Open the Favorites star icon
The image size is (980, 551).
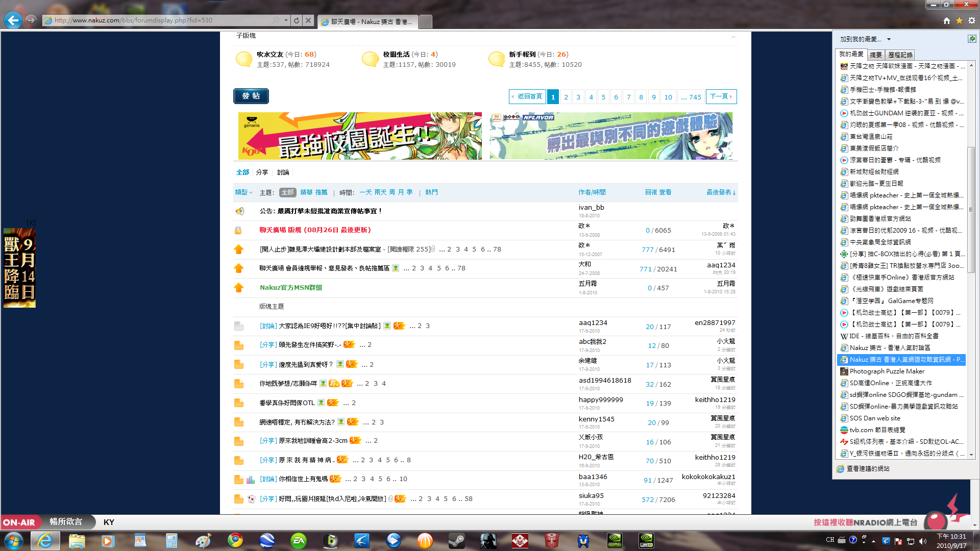point(959,21)
